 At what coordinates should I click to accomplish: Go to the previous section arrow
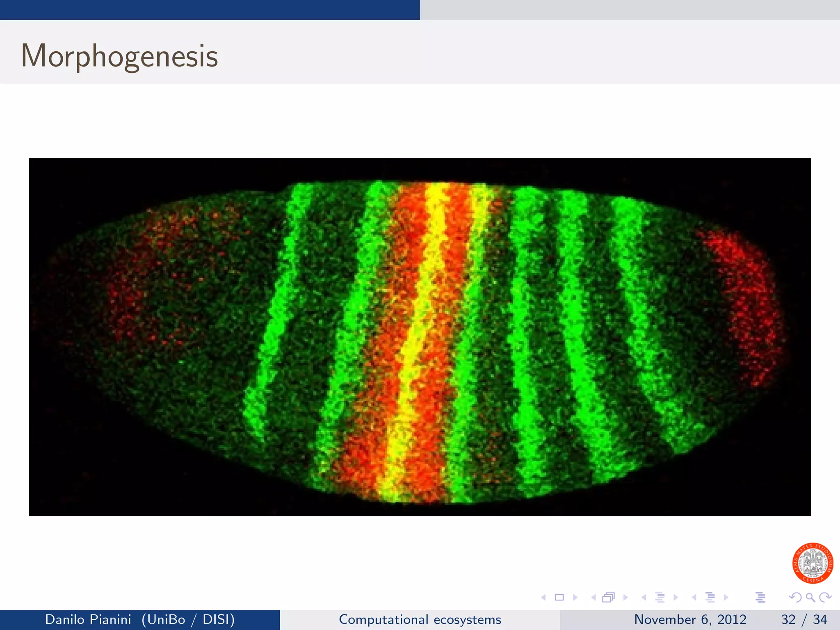click(x=694, y=598)
